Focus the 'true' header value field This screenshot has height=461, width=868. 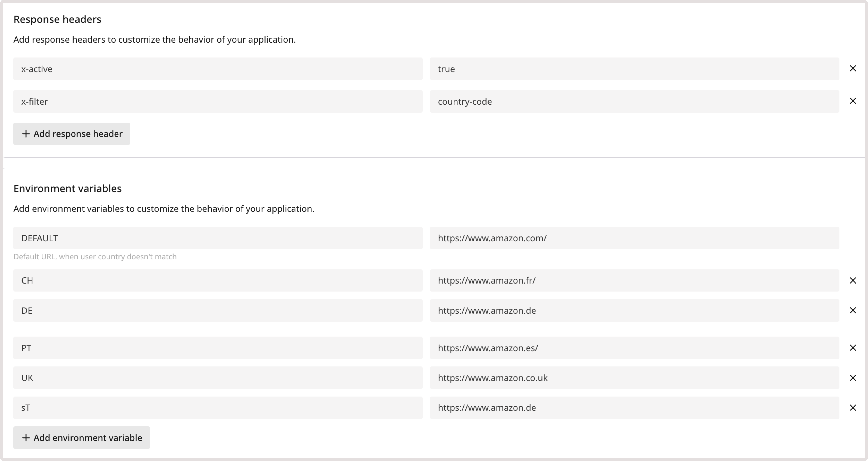coord(634,69)
